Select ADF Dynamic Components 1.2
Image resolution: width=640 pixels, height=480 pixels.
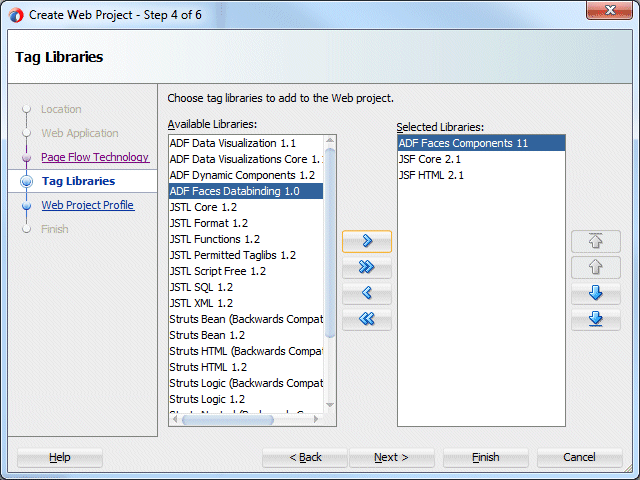pyautogui.click(x=246, y=175)
